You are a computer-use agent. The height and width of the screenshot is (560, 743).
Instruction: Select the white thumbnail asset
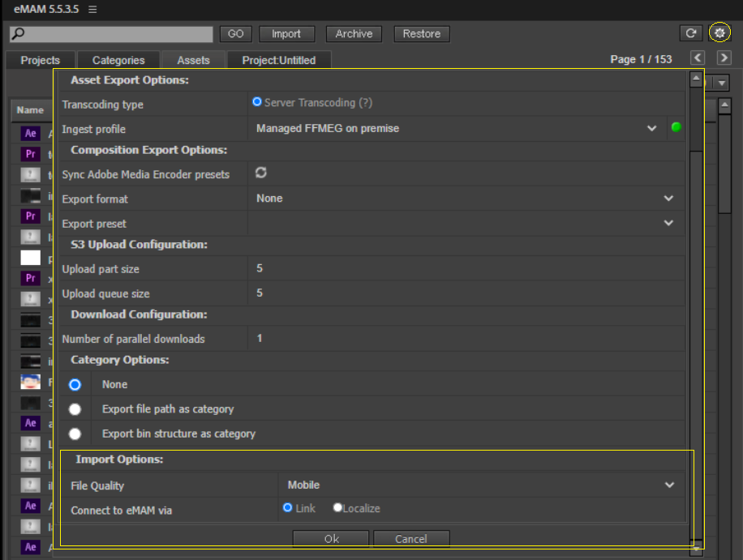tap(30, 258)
